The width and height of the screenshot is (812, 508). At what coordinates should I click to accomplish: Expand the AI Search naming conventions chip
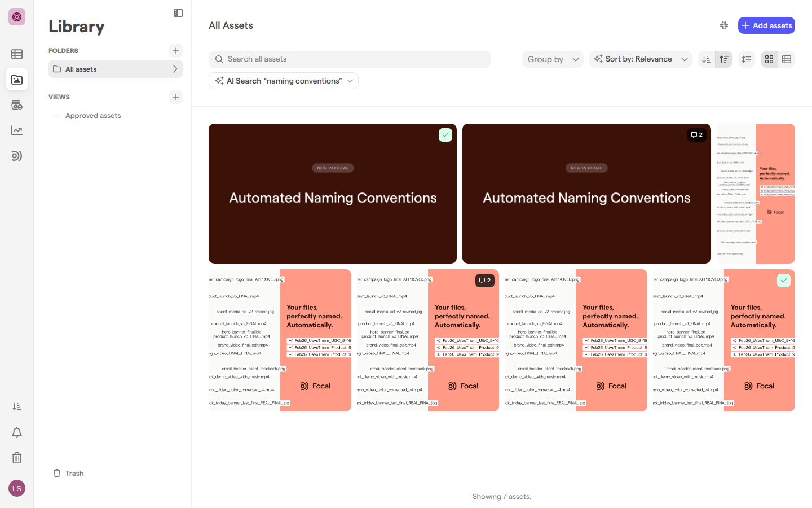[x=284, y=81]
